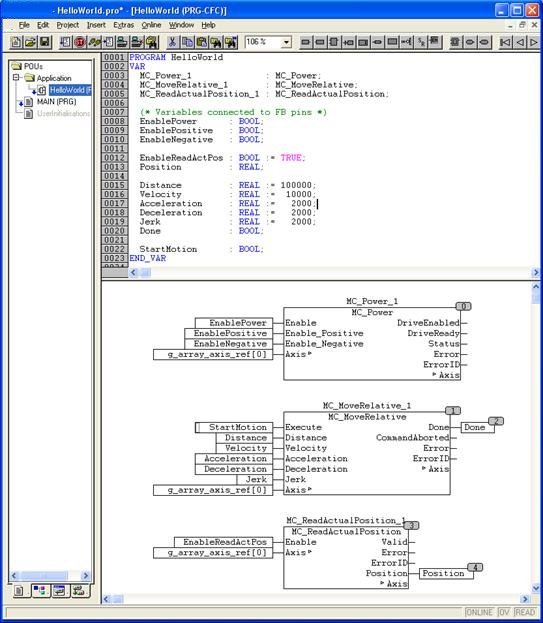Select the CFC Return element tool

(x=377, y=42)
